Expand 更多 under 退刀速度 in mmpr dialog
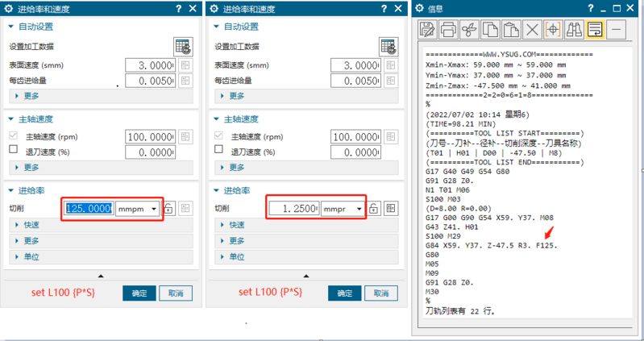 (306, 167)
